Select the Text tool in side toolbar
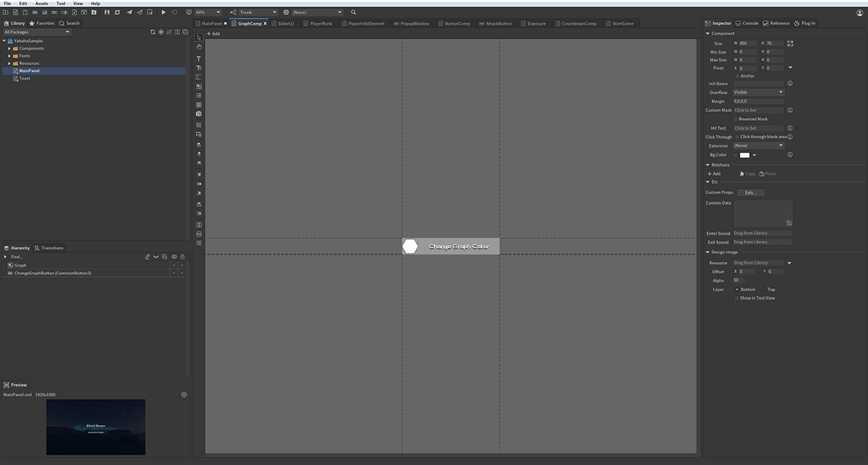 [x=199, y=59]
